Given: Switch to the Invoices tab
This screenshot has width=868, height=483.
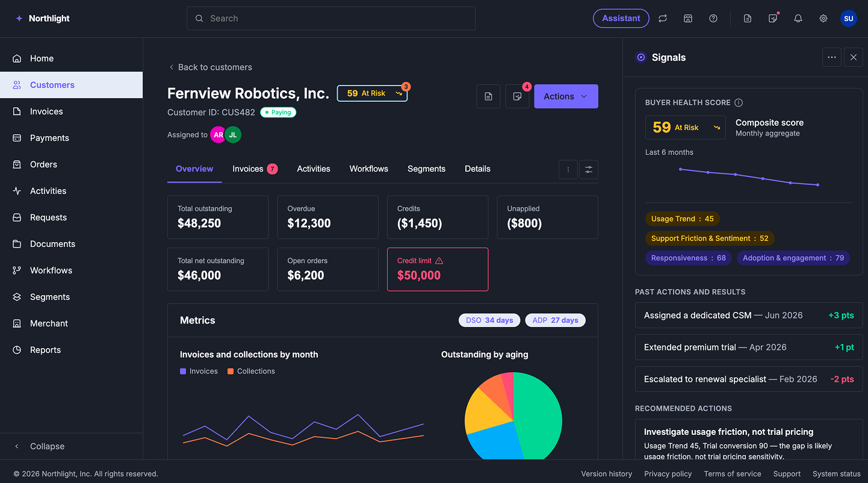Looking at the screenshot, I should [255, 169].
